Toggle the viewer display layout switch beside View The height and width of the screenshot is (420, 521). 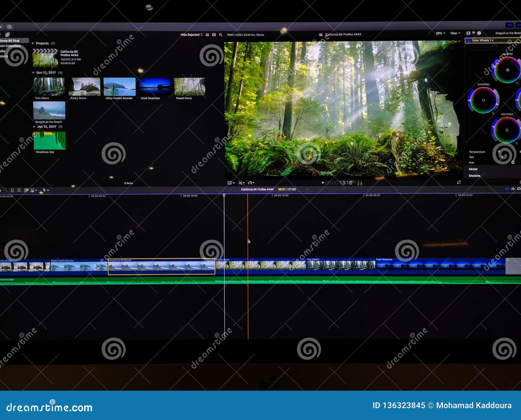(468, 33)
